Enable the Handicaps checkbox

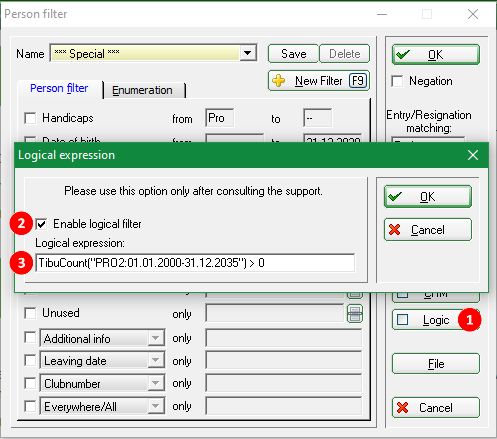[30, 118]
